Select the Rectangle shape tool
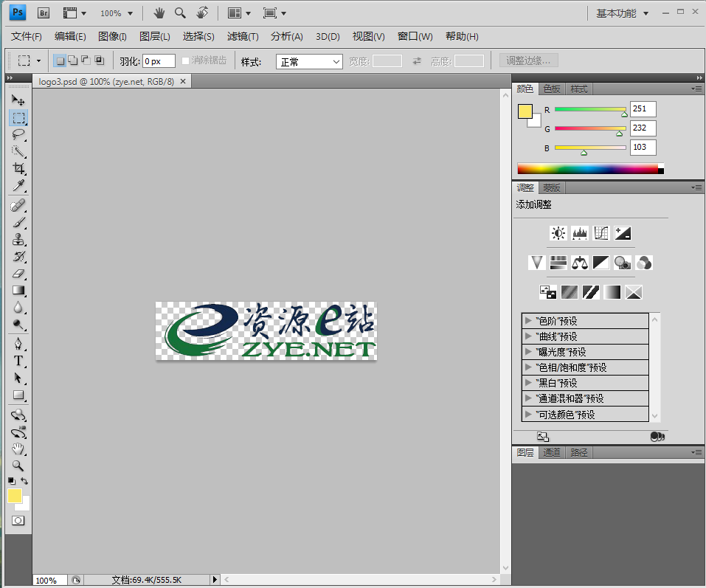The height and width of the screenshot is (588, 706). (x=18, y=395)
